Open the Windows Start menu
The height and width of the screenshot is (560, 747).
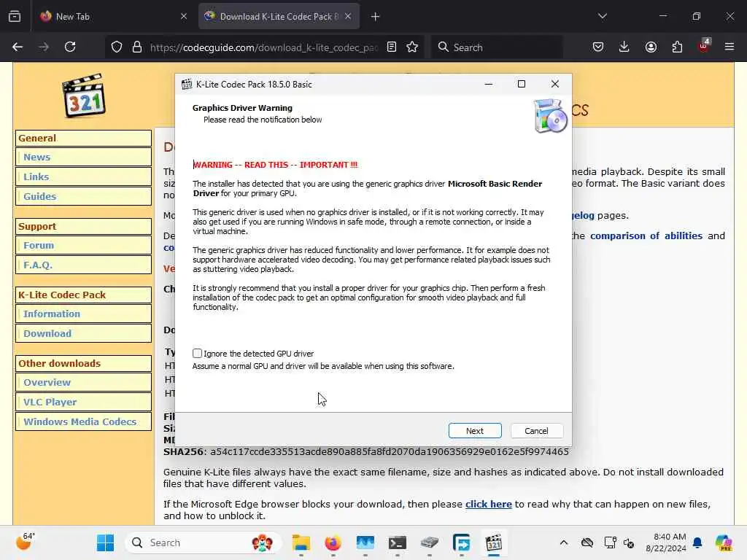pyautogui.click(x=105, y=542)
